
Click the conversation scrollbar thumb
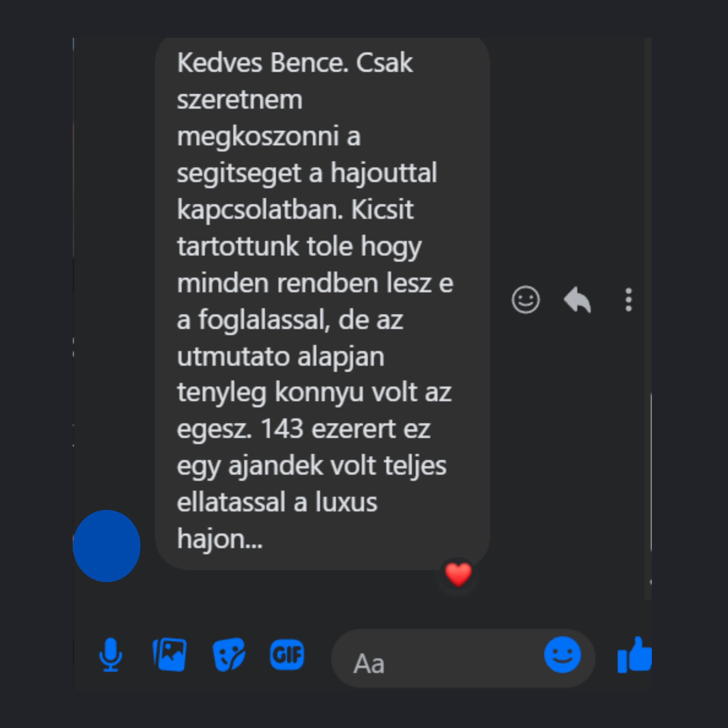click(x=651, y=473)
